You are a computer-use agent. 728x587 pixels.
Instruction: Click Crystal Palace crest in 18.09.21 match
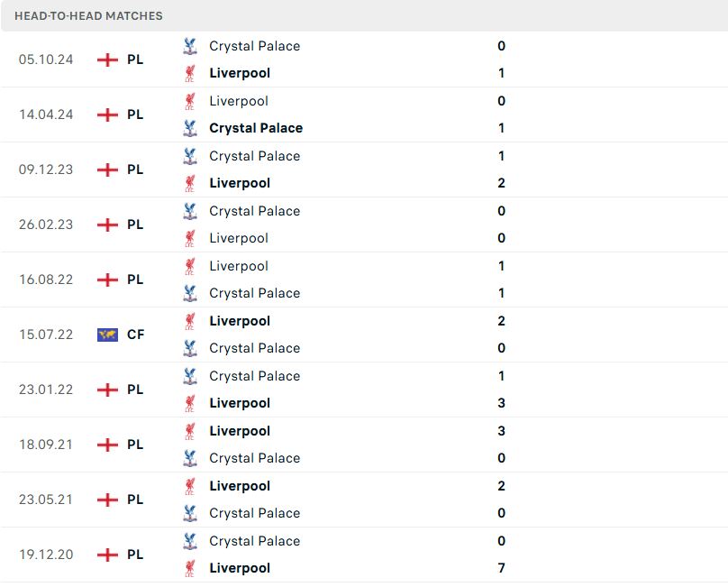190,458
